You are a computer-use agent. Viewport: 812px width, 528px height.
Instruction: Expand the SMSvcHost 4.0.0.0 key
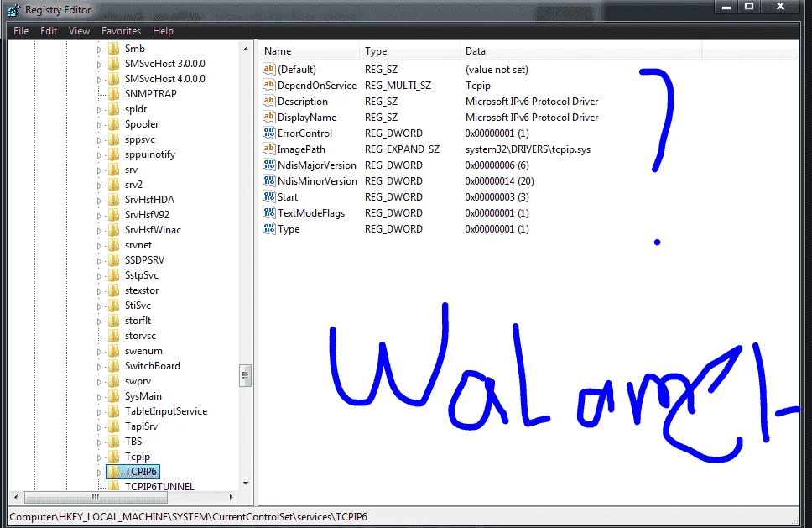coord(99,80)
